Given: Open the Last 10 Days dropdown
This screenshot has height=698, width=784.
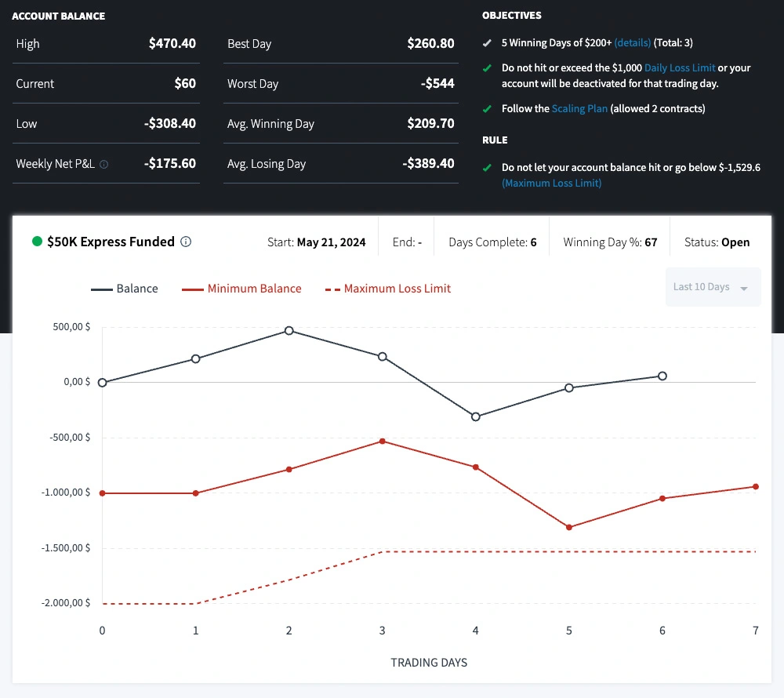Looking at the screenshot, I should click(x=702, y=287).
